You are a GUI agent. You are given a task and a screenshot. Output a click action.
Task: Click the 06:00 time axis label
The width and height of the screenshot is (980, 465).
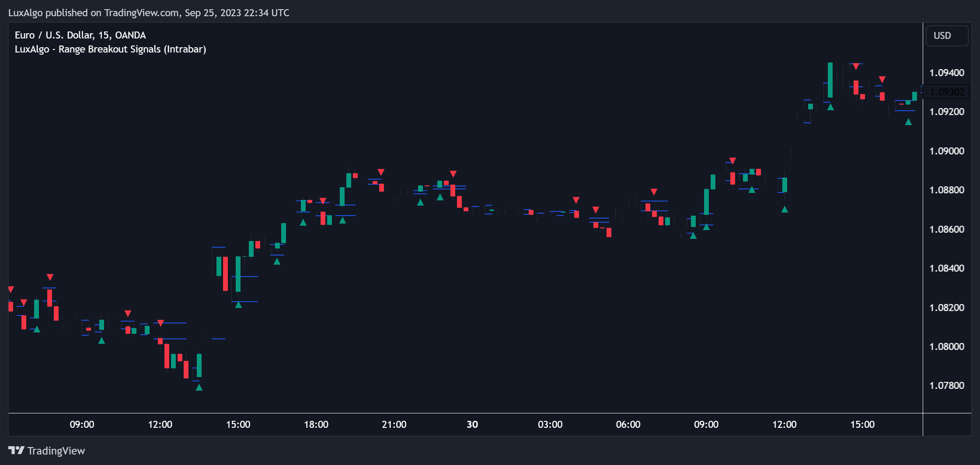click(x=628, y=424)
